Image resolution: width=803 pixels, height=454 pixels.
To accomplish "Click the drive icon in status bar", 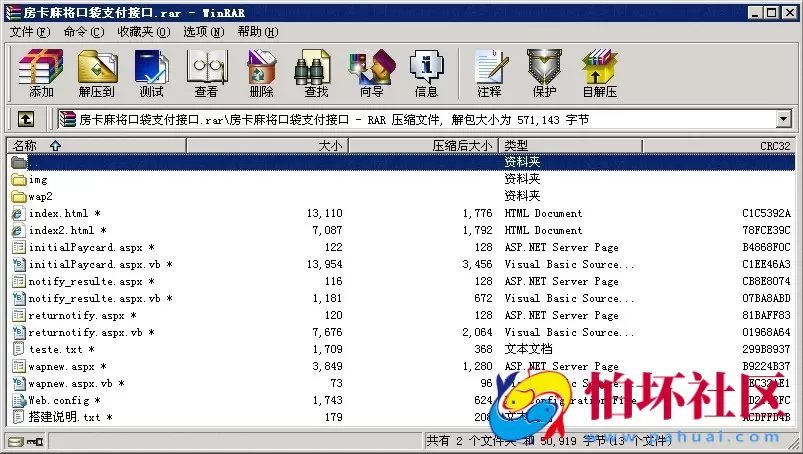I will [16, 441].
